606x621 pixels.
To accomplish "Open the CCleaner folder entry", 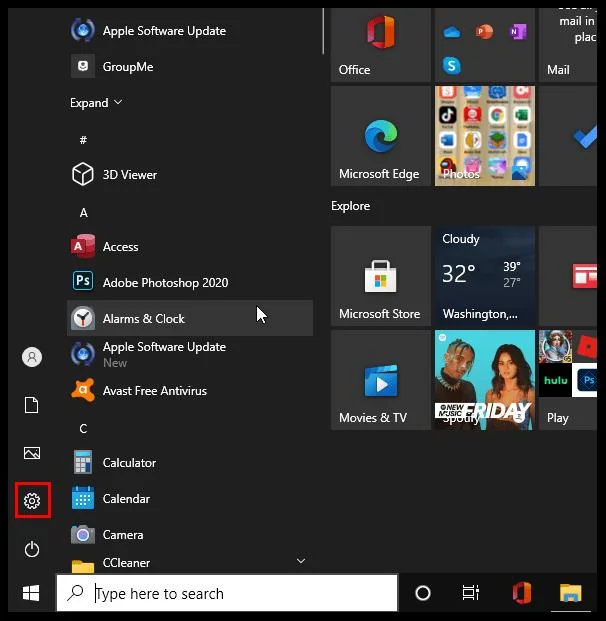I will [x=190, y=562].
